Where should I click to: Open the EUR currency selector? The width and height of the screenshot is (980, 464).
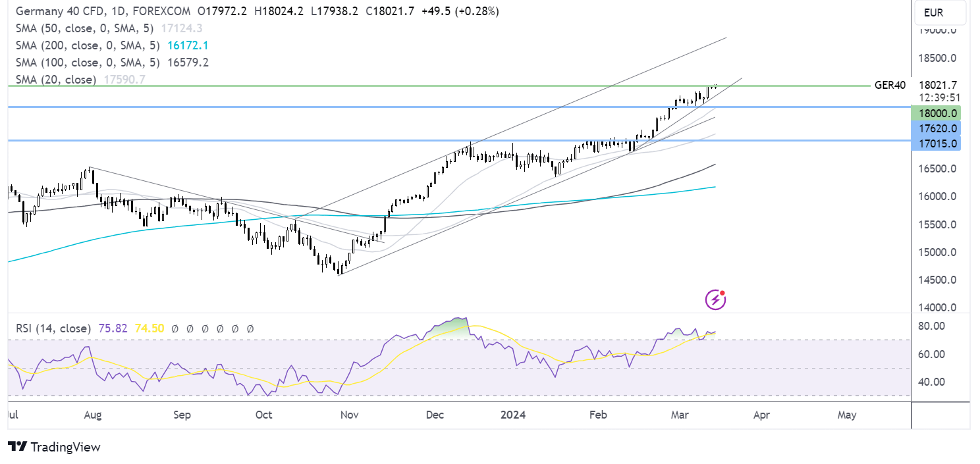click(941, 13)
